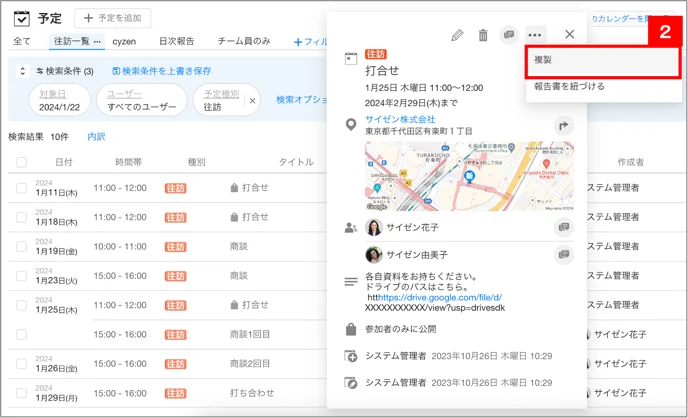Collapse the 検索条件 panel with the arrow toggle
This screenshot has height=418, width=688.
point(22,71)
